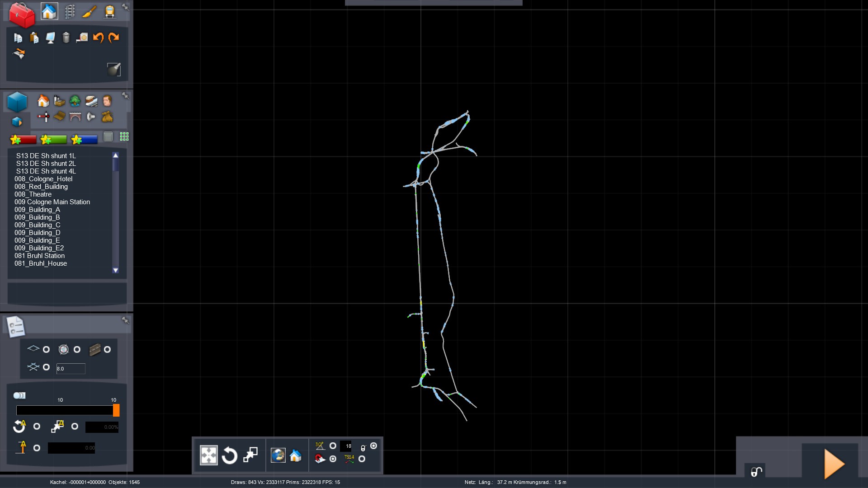Click the globe world coordinates icon

click(x=278, y=455)
